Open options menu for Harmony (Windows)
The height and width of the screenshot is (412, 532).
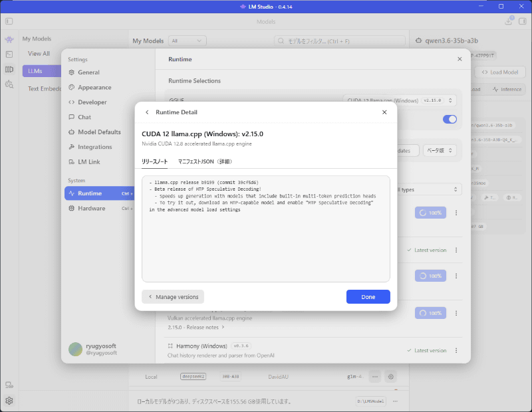[456, 350]
